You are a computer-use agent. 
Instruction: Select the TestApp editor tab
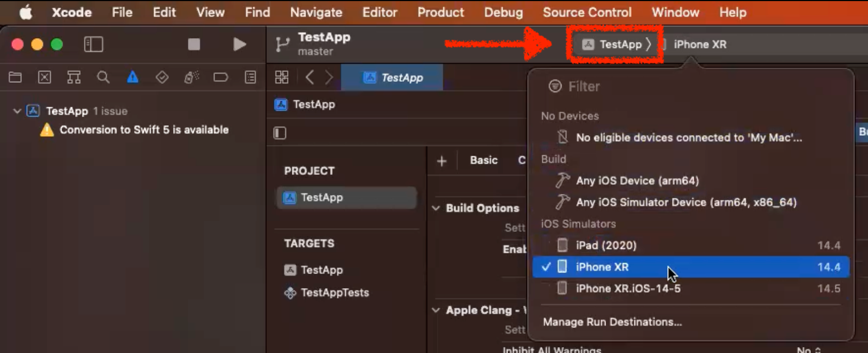point(392,77)
